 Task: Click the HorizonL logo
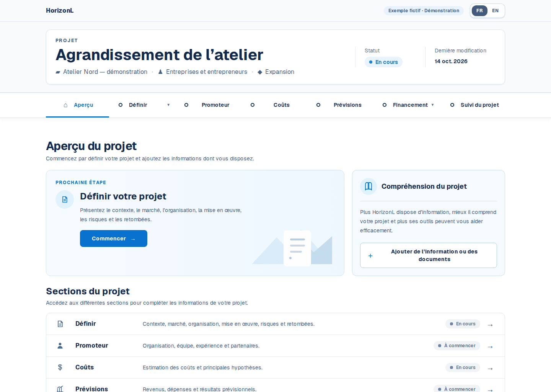[60, 11]
